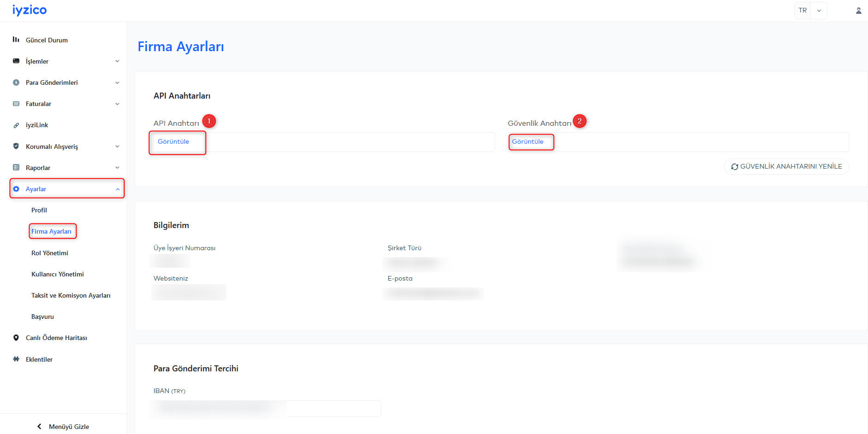Click the Eklentiler puzzle icon
Screen dimensions: 868x434
16,359
